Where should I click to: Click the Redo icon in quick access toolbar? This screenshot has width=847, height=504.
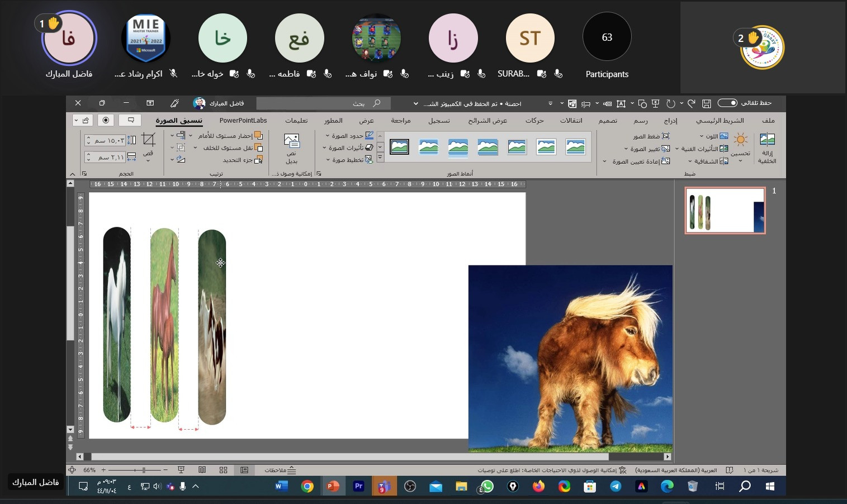click(x=671, y=103)
